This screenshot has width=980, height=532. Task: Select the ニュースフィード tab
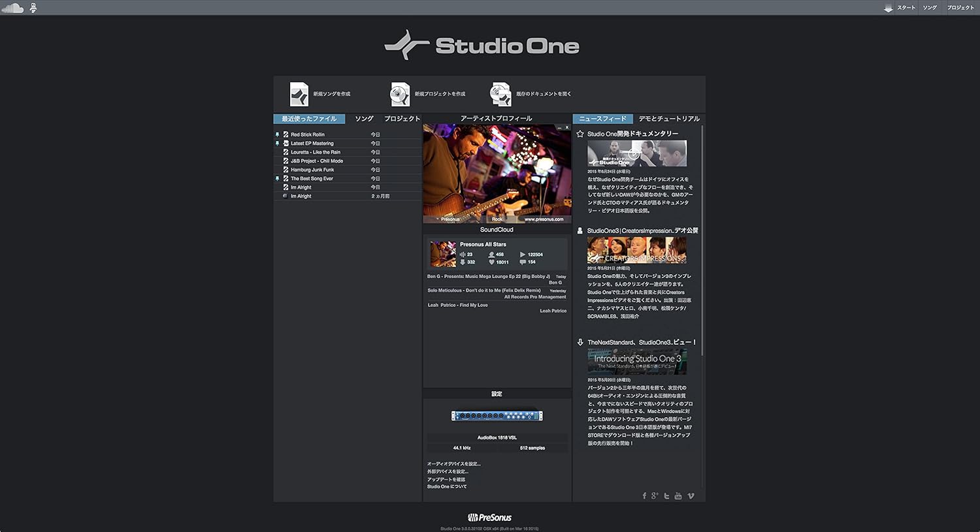602,119
